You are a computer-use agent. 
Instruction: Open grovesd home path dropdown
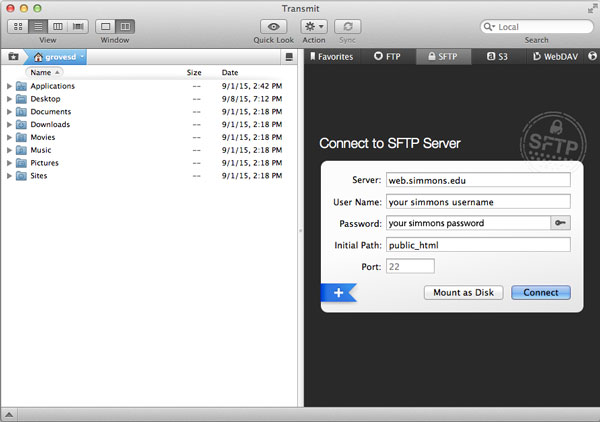point(57,57)
